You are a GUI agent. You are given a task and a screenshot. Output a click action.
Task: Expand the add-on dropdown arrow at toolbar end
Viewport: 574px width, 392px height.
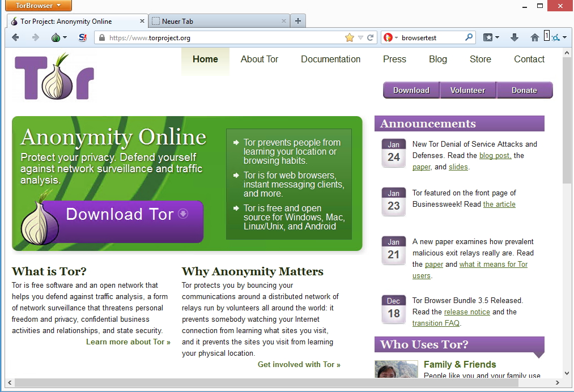(x=564, y=37)
